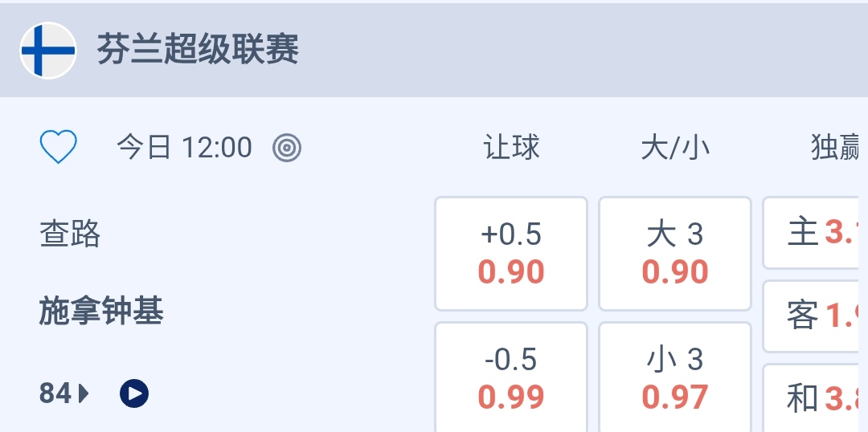Open the live tracker target icon
This screenshot has width=868, height=432.
point(287,148)
